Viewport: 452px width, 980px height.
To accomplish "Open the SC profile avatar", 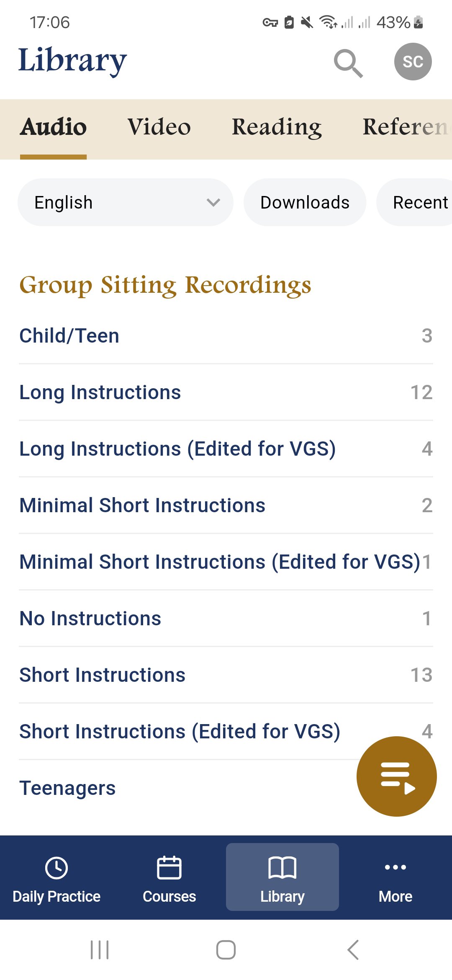I will (x=413, y=62).
